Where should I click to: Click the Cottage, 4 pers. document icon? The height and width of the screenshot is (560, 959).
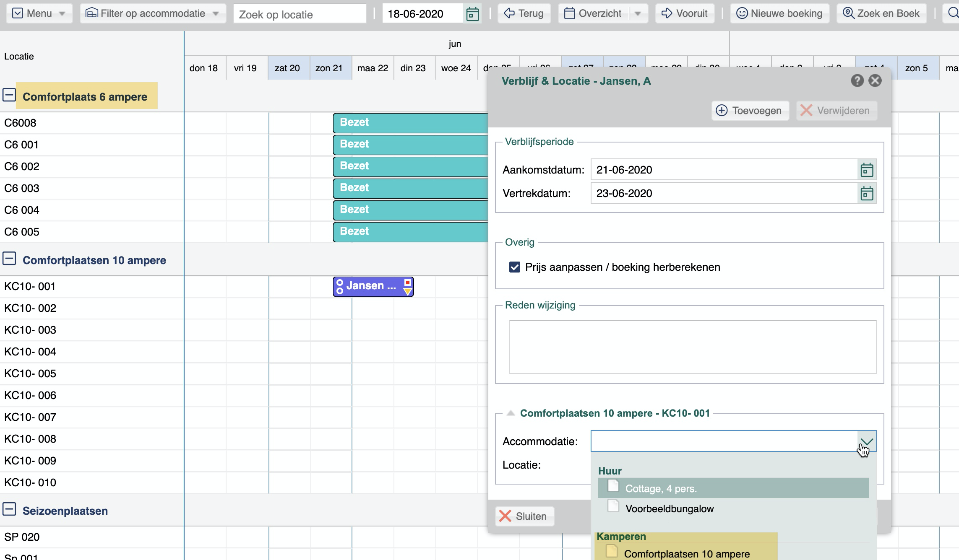coord(613,486)
